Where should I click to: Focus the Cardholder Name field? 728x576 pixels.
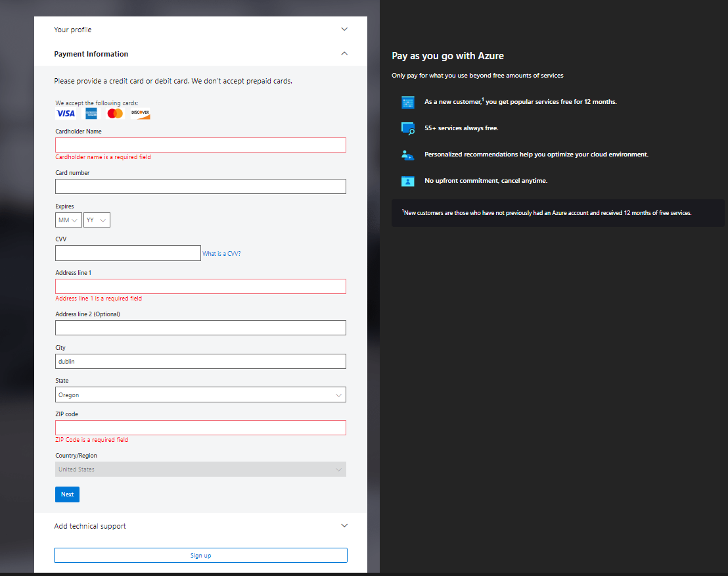click(200, 145)
